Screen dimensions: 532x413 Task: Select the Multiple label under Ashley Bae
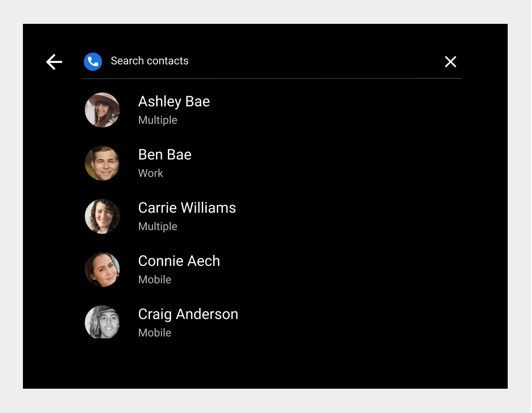tap(158, 120)
